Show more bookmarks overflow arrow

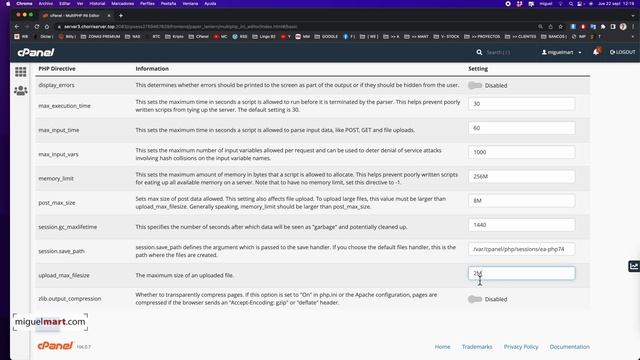(632, 36)
